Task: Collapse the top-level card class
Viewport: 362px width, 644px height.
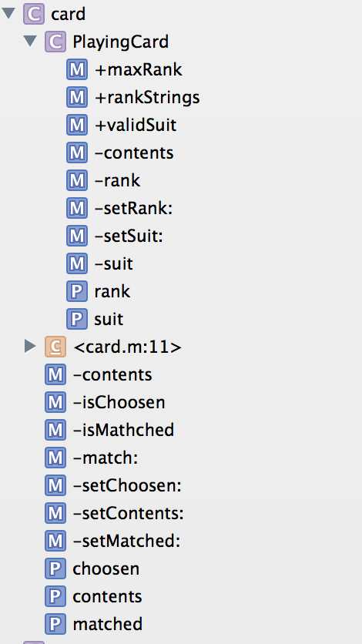Action: [x=8, y=13]
